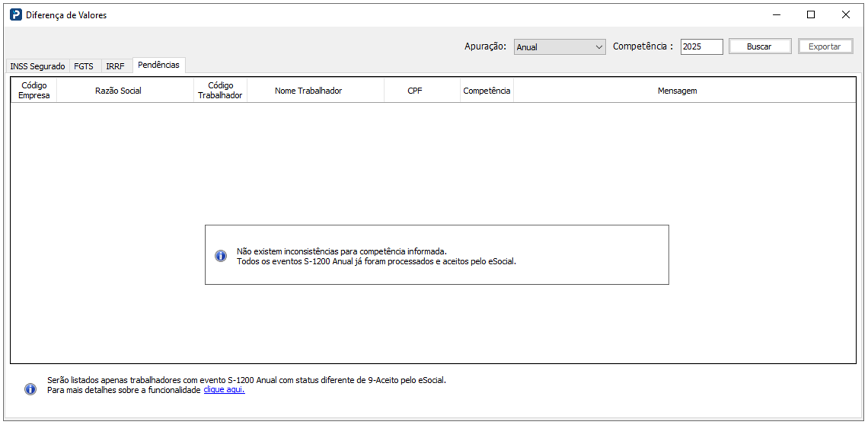
Task: Click the Razão Social column header
Action: [118, 91]
